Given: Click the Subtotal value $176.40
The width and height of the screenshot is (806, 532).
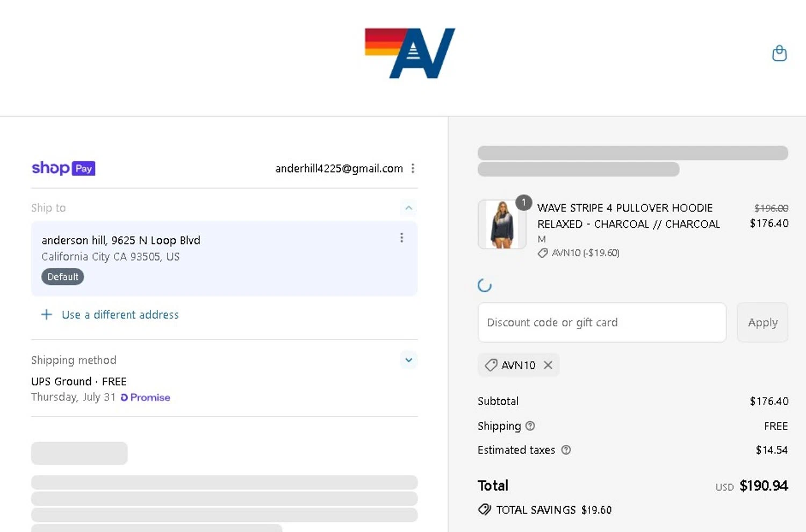Looking at the screenshot, I should [769, 401].
